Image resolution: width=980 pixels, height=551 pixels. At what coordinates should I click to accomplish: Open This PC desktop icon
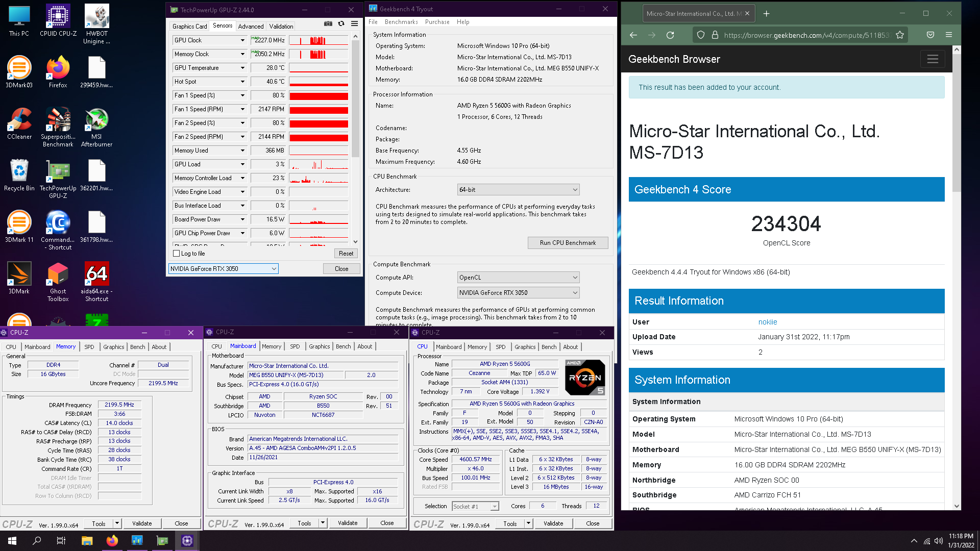(x=19, y=21)
